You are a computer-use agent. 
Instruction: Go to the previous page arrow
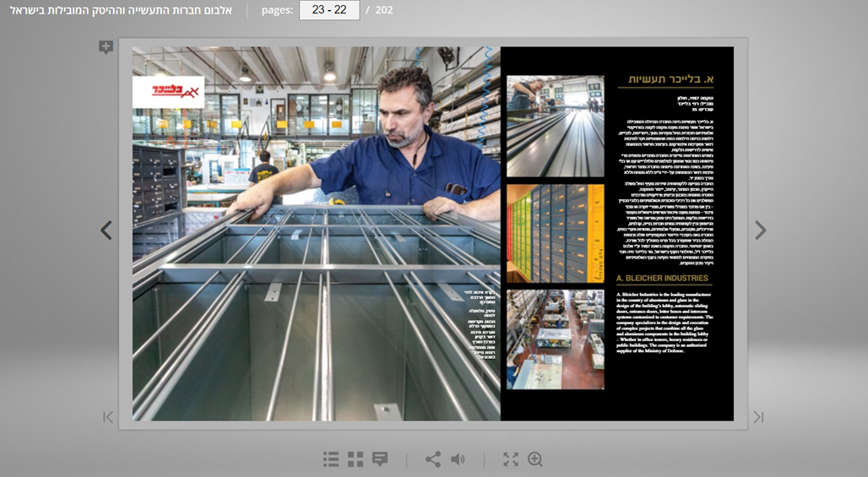[x=106, y=230]
